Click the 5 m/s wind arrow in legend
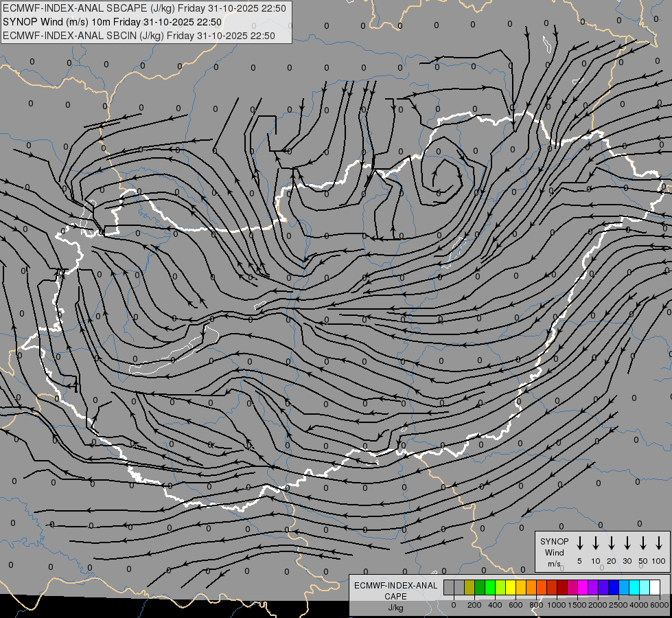Viewport: 672px width, 618px height. (579, 543)
